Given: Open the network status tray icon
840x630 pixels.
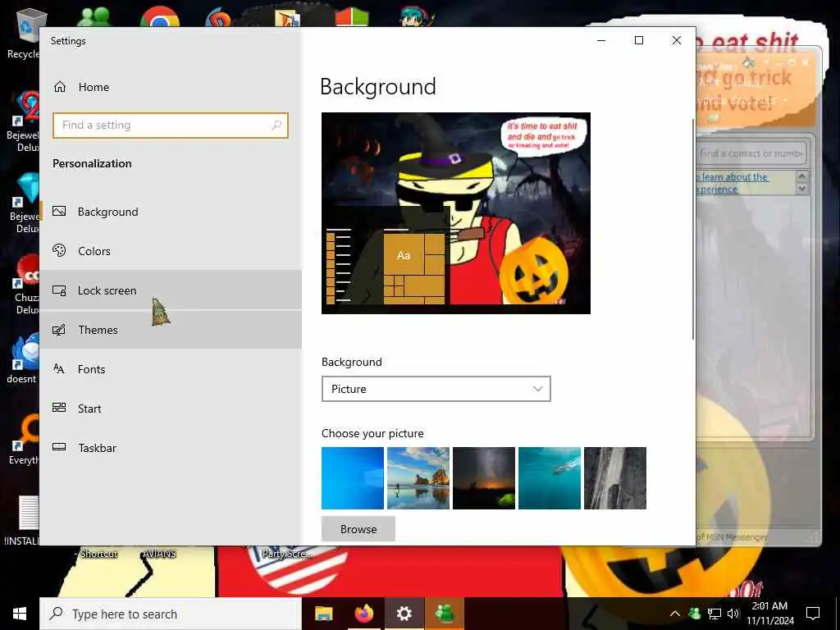Looking at the screenshot, I should (x=714, y=614).
